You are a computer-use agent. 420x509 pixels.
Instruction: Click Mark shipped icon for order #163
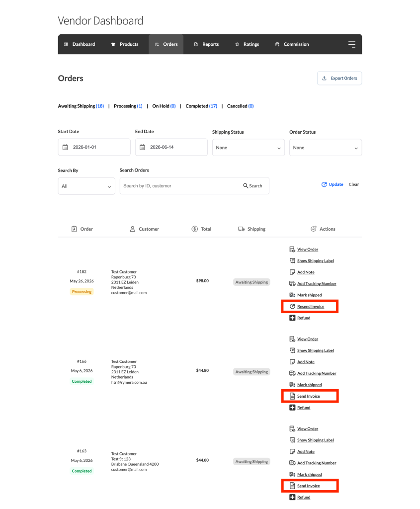[292, 474]
